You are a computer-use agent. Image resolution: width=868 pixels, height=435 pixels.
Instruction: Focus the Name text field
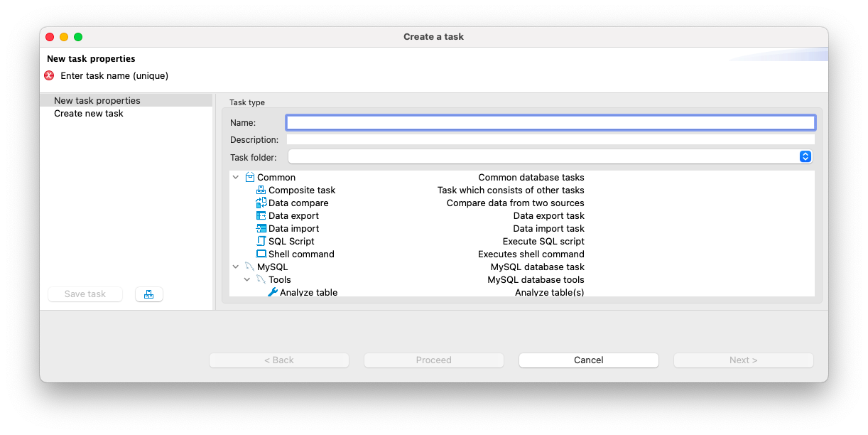tap(550, 123)
